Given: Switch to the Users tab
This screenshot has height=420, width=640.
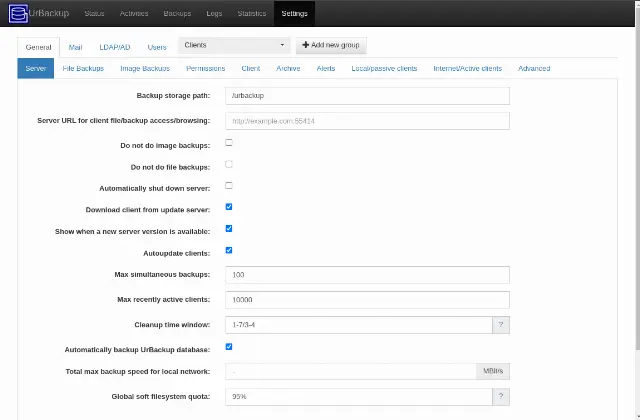Looking at the screenshot, I should 157,47.
